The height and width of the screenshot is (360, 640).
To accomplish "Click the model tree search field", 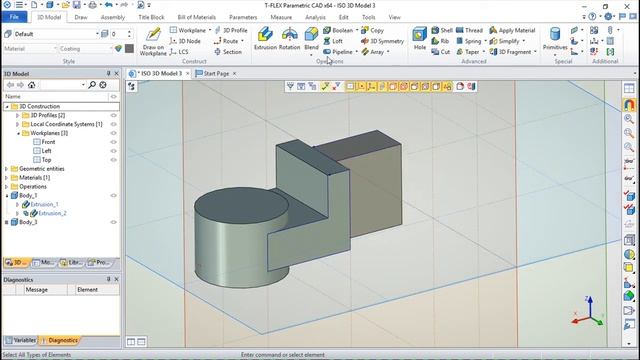I will pos(62,85).
